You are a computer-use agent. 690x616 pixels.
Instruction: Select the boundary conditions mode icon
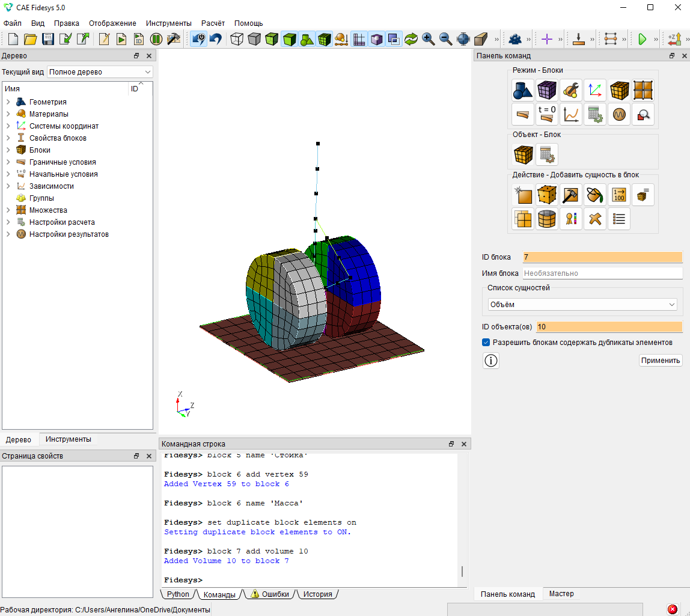(523, 114)
